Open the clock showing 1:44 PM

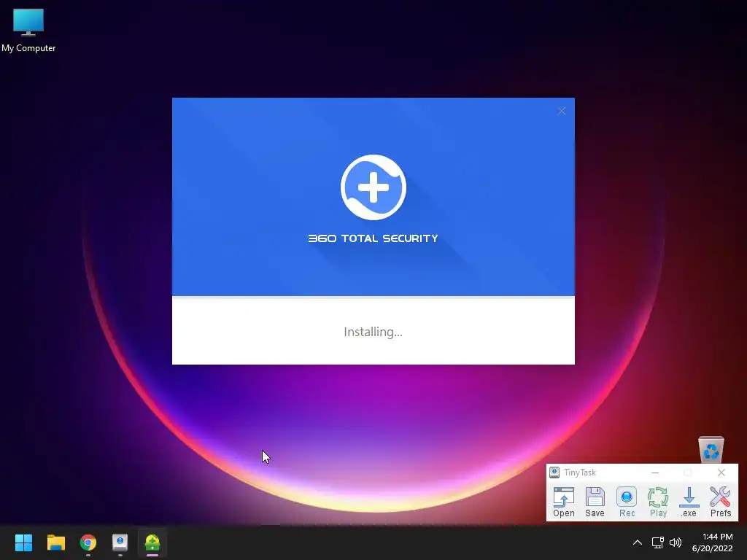click(x=712, y=542)
